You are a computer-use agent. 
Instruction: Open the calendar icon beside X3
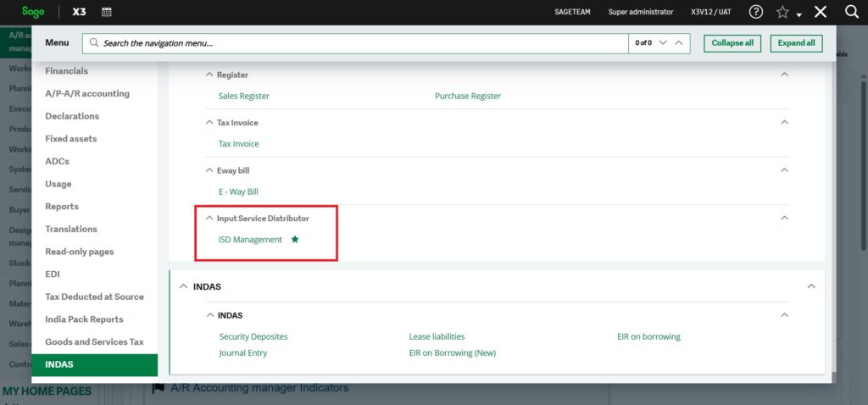(106, 12)
